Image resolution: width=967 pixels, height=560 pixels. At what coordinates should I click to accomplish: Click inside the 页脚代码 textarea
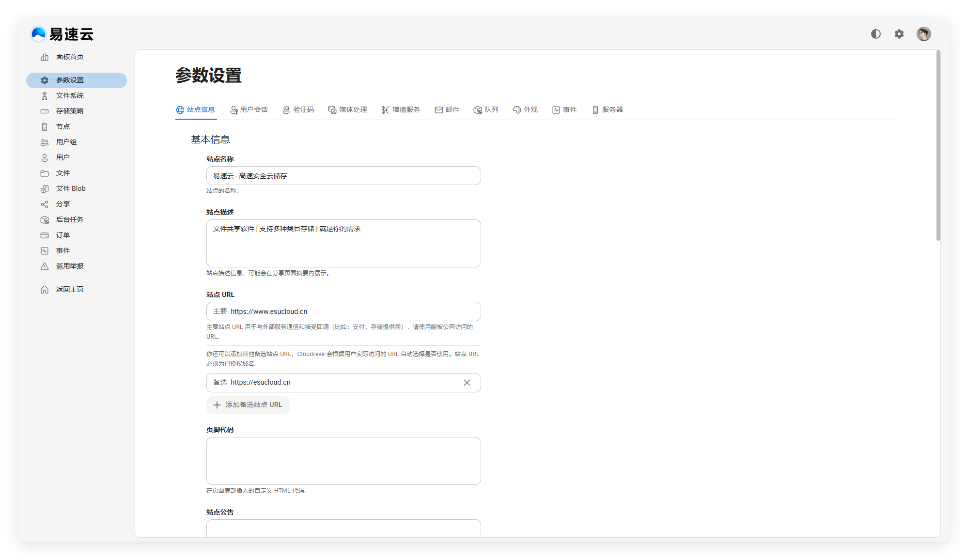(x=343, y=461)
